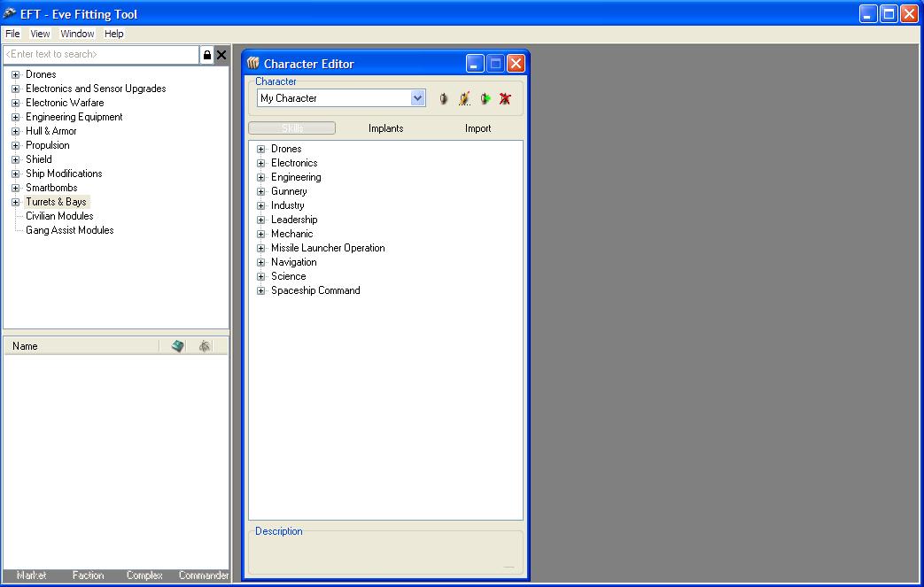924x587 pixels.
Task: Click the Name column header
Action: [82, 346]
